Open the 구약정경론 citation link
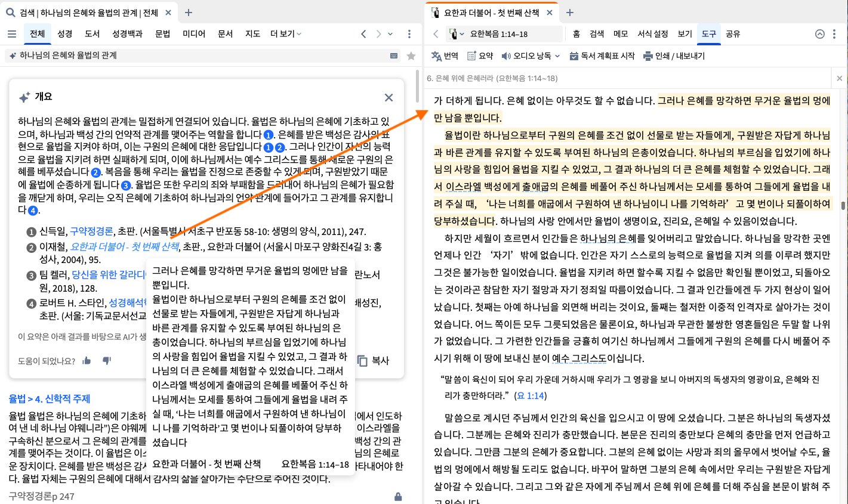Screen dimensions: 848x504 click(x=91, y=231)
